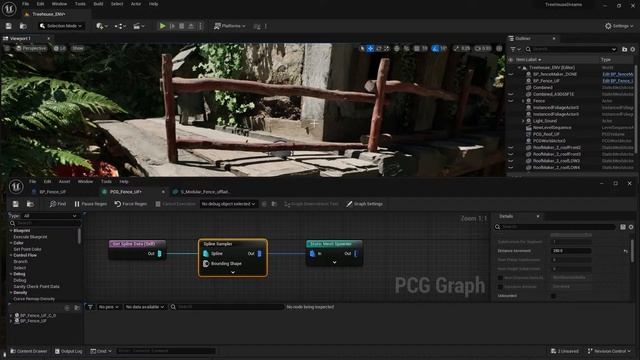640x360 pixels.
Task: Click the Find button in PCG toolbar
Action: click(x=58, y=204)
